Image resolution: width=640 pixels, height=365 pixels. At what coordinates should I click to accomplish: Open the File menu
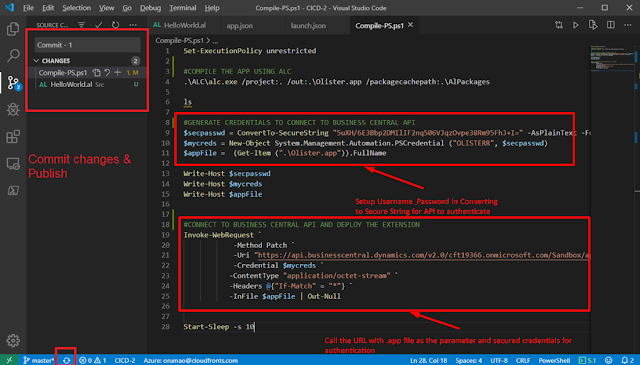[x=29, y=8]
